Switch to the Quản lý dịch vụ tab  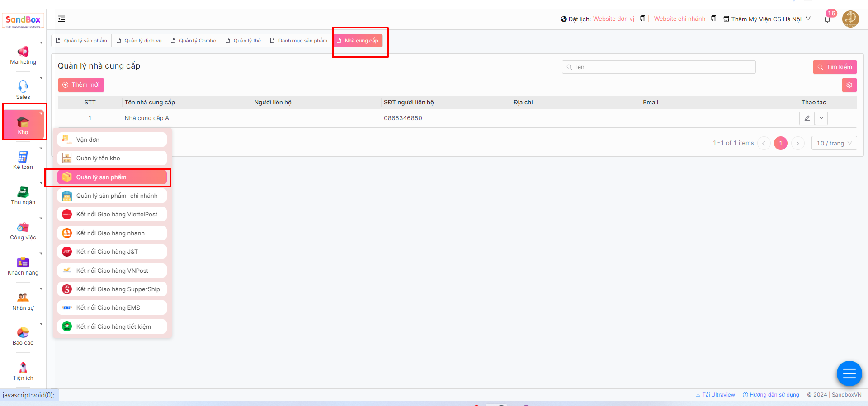click(x=139, y=41)
